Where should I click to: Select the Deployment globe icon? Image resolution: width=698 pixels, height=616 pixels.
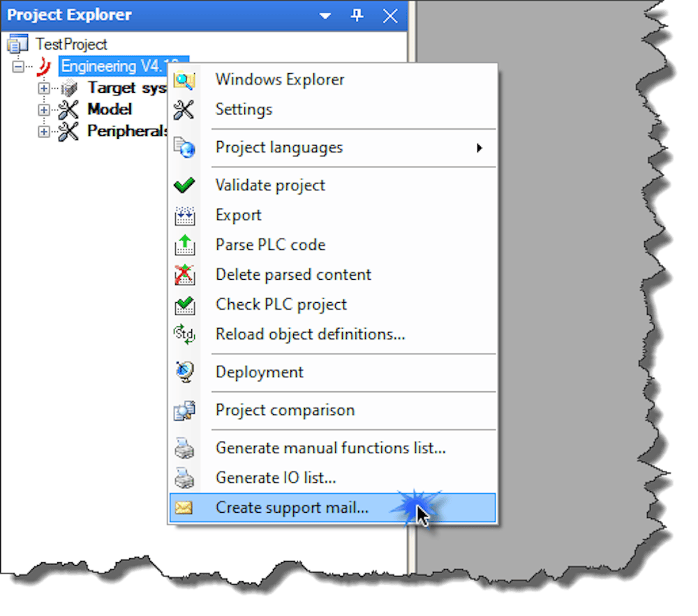185,372
